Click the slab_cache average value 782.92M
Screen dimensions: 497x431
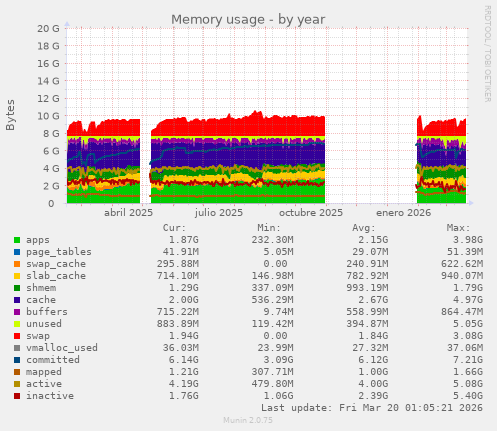click(x=367, y=276)
